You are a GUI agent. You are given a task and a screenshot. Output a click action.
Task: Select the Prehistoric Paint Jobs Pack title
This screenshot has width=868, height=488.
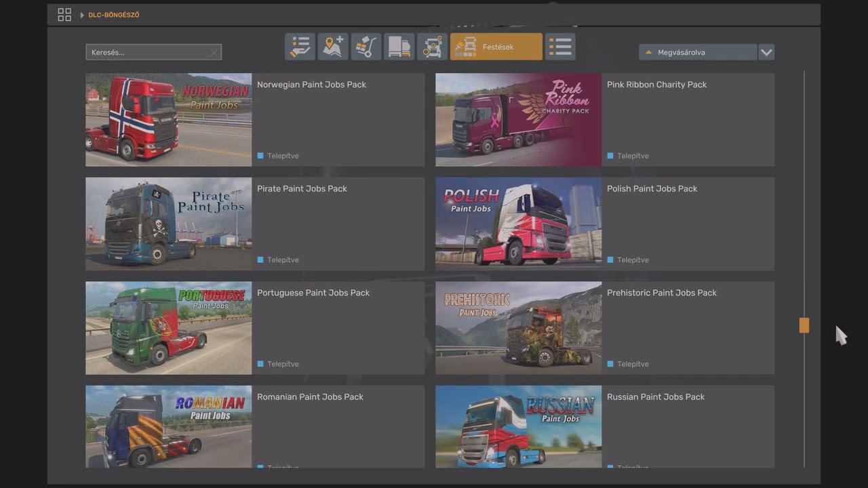click(662, 293)
